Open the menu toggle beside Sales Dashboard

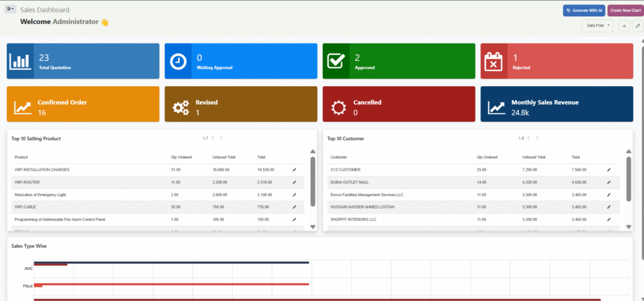(11, 9)
